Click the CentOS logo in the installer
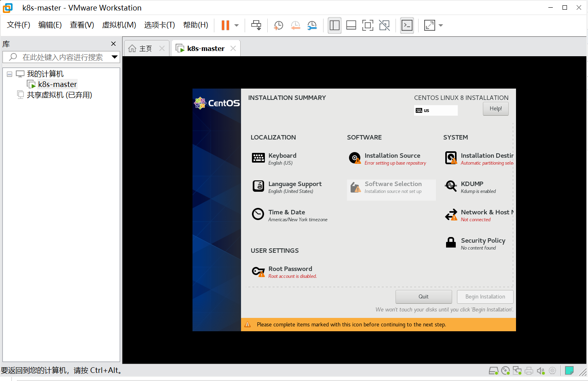The image size is (588, 381). tap(217, 103)
